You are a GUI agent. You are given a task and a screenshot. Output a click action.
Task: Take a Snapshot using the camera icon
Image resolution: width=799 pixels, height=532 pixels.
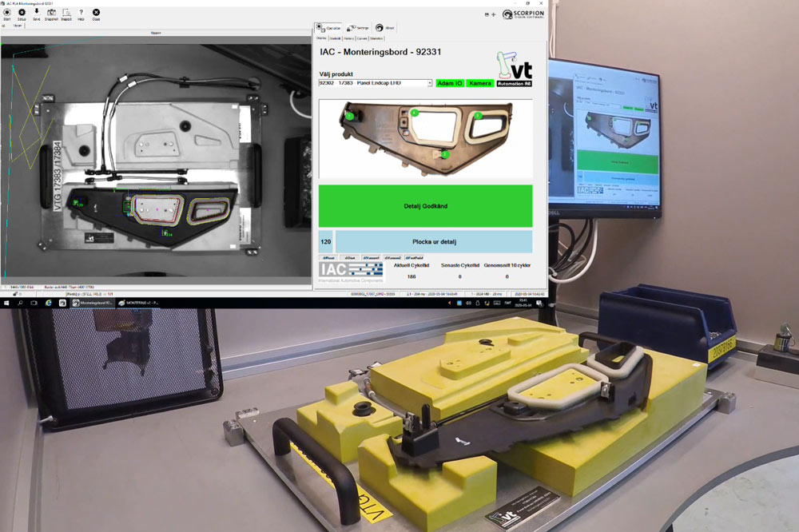tap(51, 14)
